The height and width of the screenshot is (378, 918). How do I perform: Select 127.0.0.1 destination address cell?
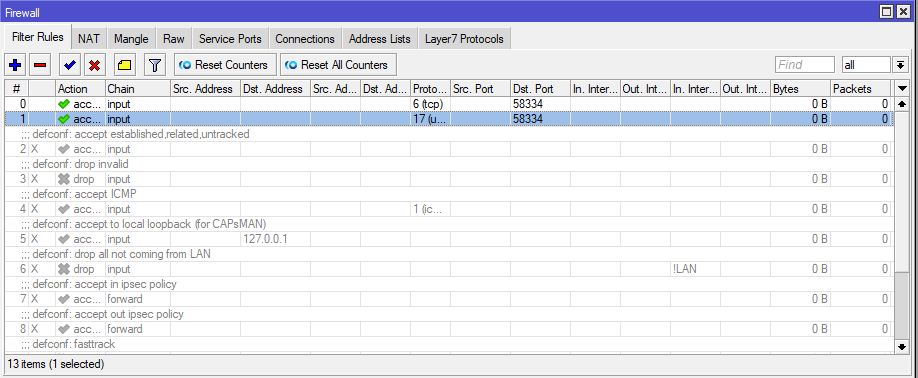pyautogui.click(x=275, y=239)
